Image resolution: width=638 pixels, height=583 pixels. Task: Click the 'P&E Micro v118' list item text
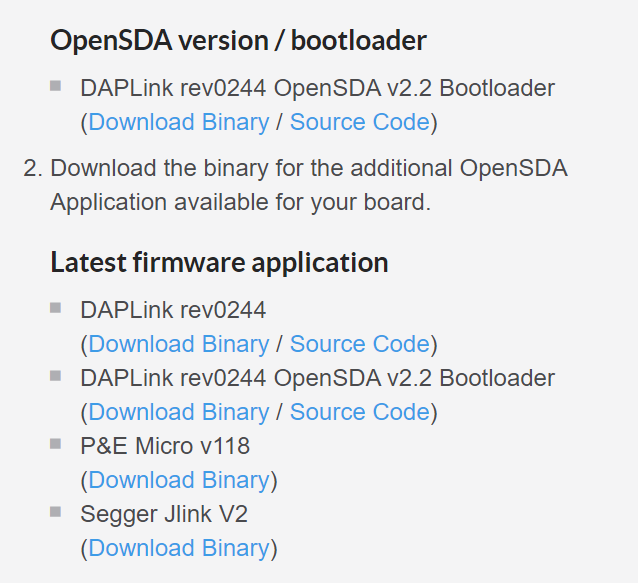[x=165, y=446]
